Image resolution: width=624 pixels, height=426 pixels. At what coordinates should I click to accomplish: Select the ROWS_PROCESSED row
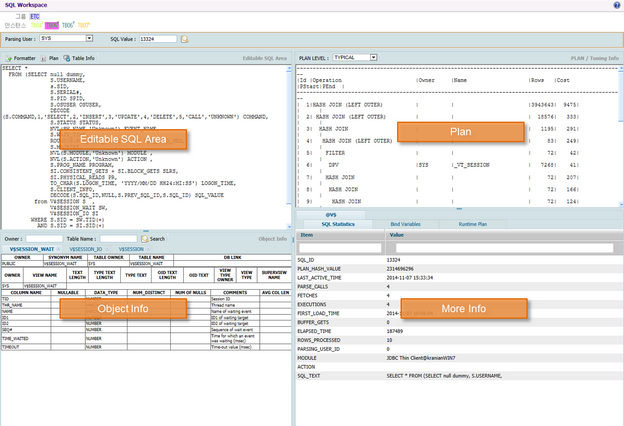(460, 340)
